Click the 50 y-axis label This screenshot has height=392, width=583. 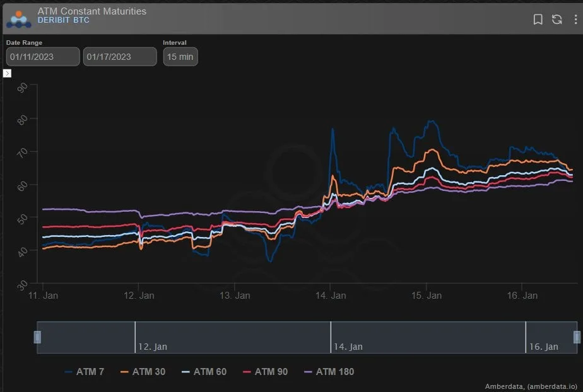click(22, 219)
